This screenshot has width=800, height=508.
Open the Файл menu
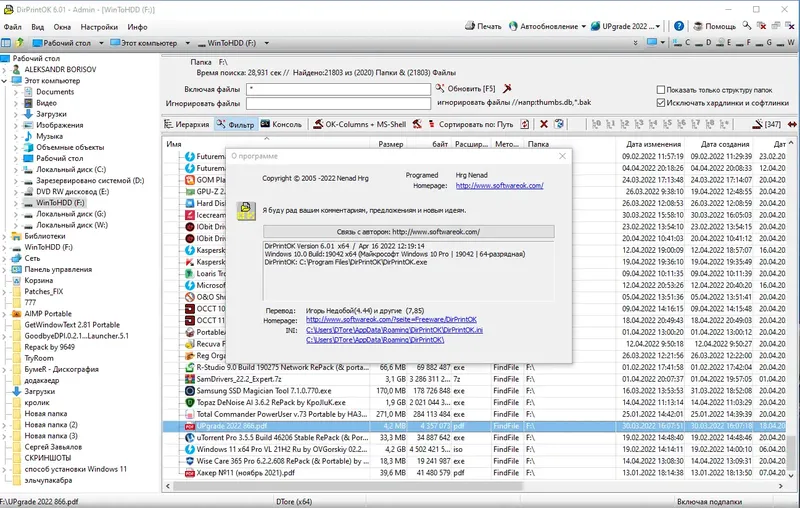coord(12,27)
